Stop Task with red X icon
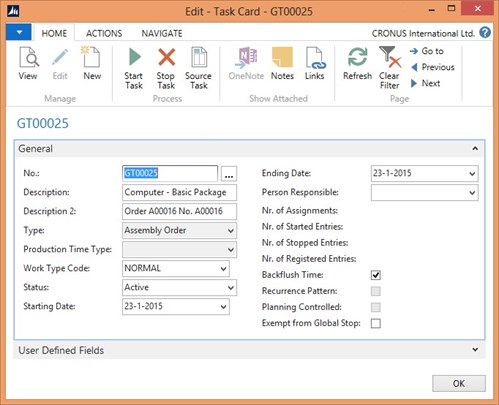 tap(166, 68)
